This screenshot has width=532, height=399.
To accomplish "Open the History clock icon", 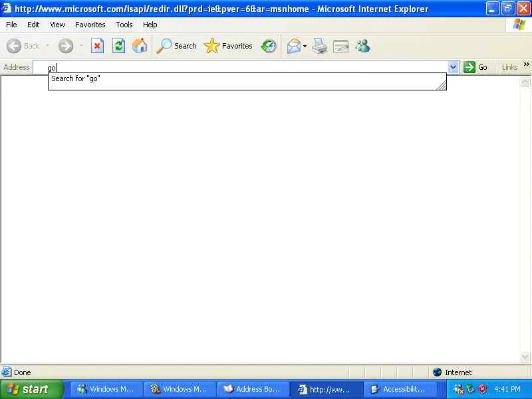I will (269, 46).
